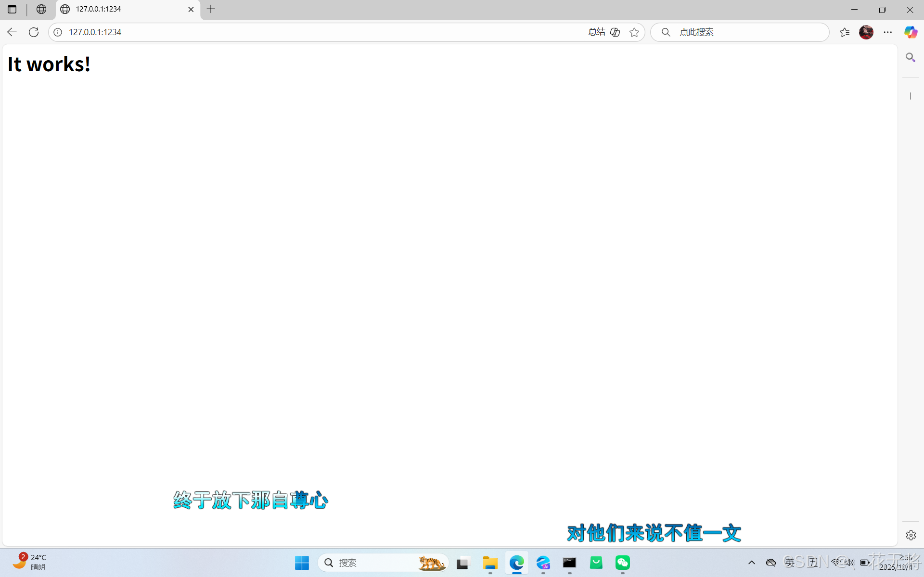
Task: Open sidebar search magnifier icon
Action: coord(910,57)
